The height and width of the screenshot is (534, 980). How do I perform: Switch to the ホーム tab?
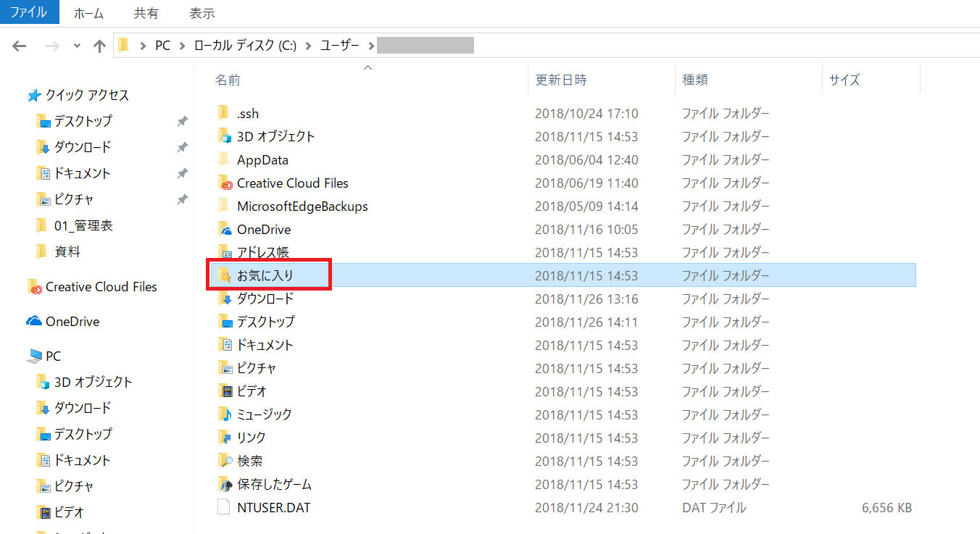(88, 13)
